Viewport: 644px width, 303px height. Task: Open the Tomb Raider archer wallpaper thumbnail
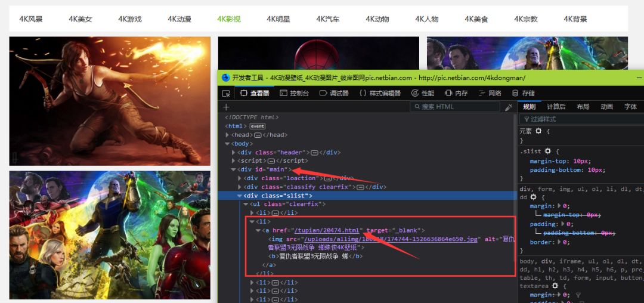tap(110, 101)
